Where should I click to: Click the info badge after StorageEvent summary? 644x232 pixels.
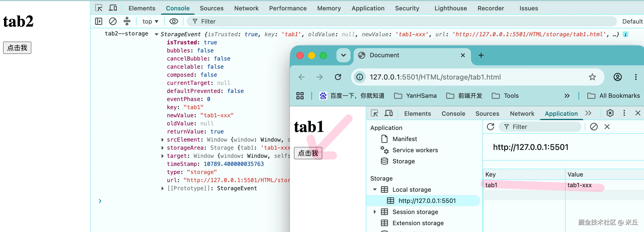coord(626,34)
